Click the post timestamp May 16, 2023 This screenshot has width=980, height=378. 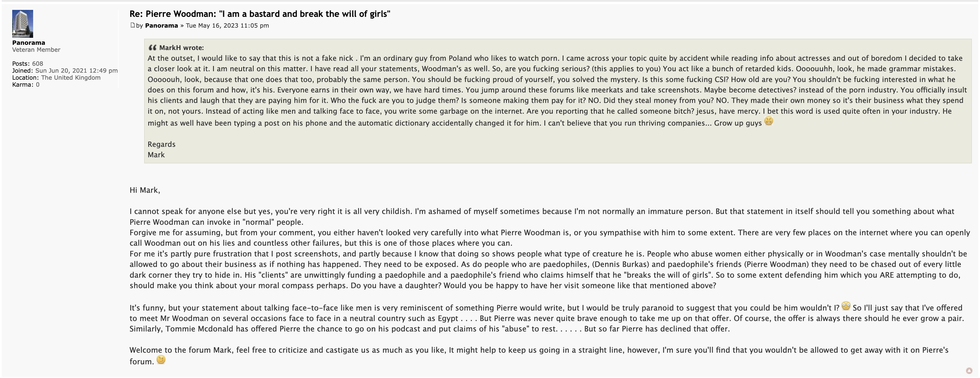[x=227, y=26]
